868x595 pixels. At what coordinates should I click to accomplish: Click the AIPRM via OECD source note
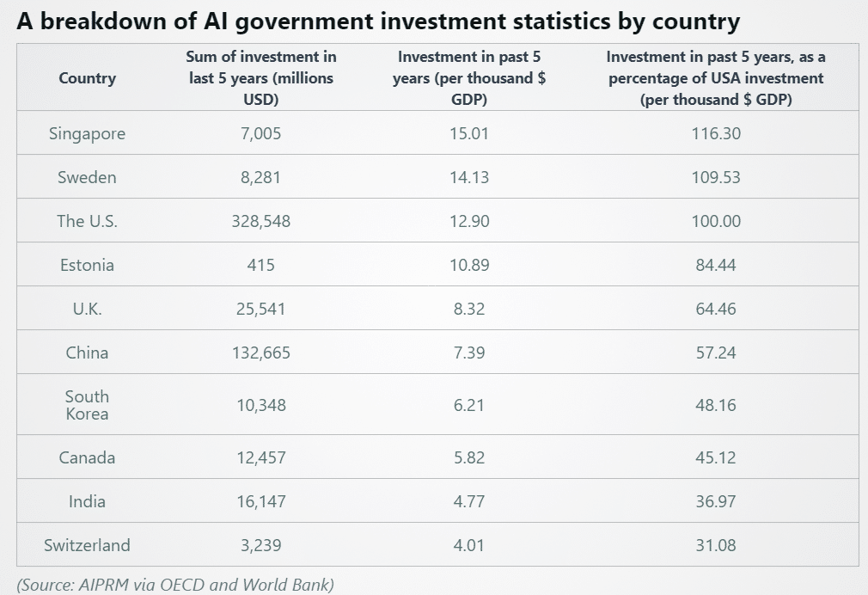[x=175, y=584]
